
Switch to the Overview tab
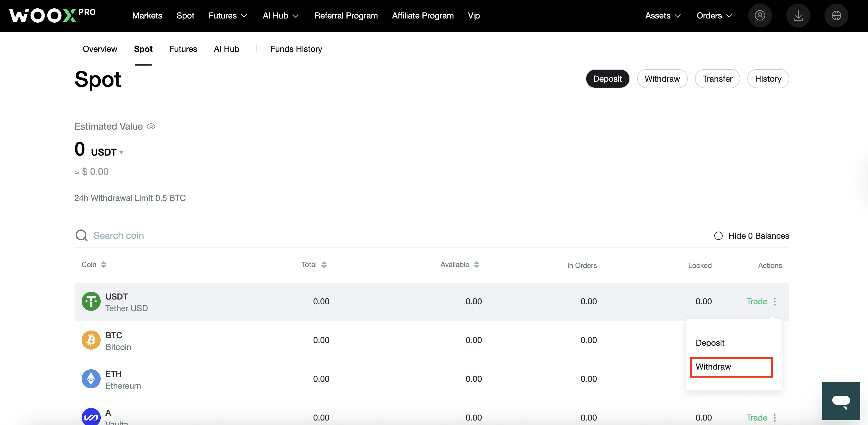[100, 49]
